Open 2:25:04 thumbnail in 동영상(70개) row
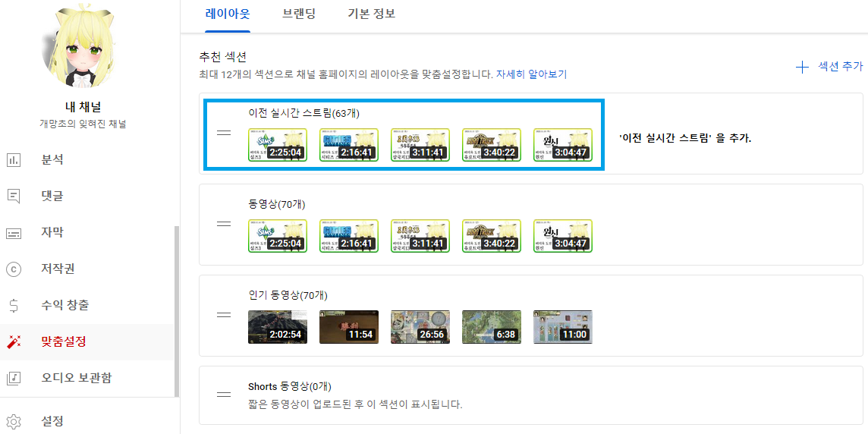 278,236
